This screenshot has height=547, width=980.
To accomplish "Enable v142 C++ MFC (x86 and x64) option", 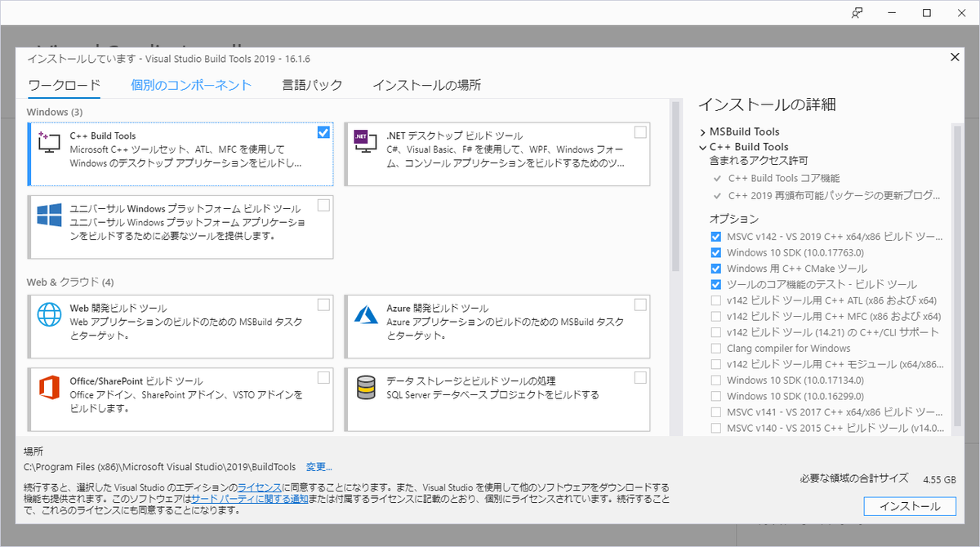I will (716, 316).
